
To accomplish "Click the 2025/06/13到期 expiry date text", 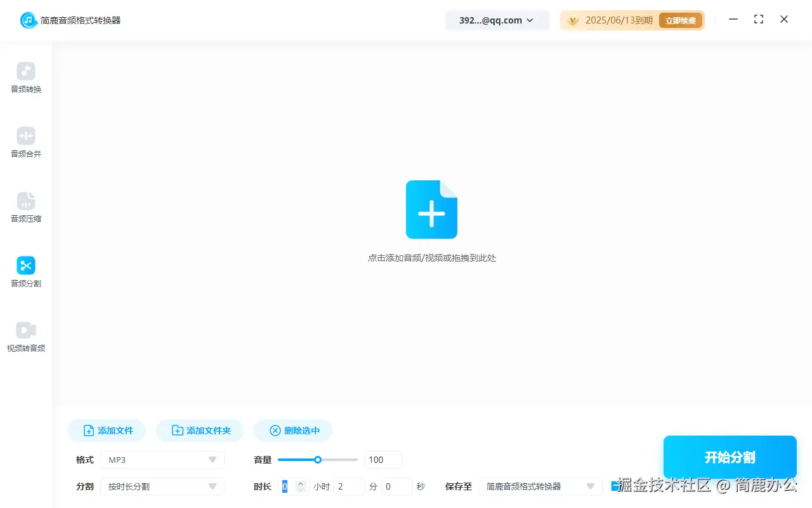I will click(x=619, y=20).
